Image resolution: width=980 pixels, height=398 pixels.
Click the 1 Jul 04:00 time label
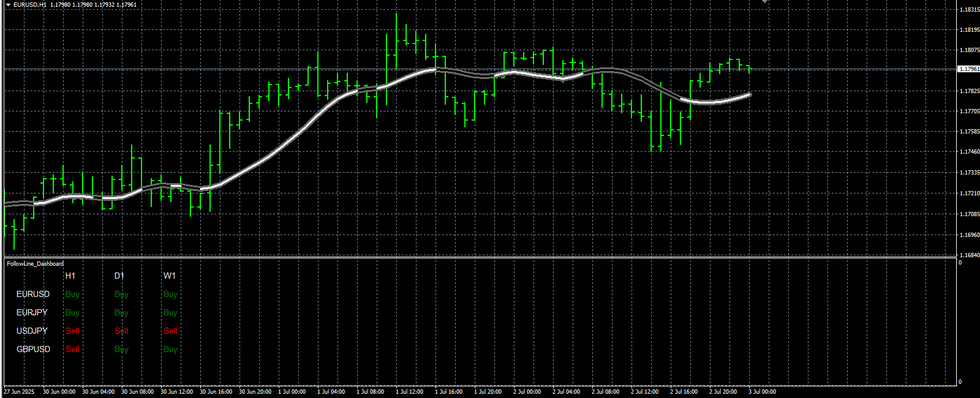click(331, 392)
